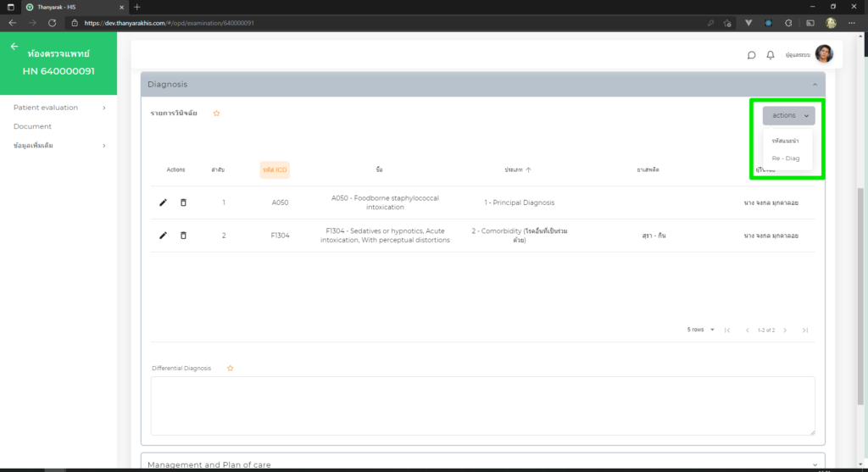This screenshot has width=868, height=472.
Task: Click inside the Differential Diagnosis text area
Action: pyautogui.click(x=482, y=406)
